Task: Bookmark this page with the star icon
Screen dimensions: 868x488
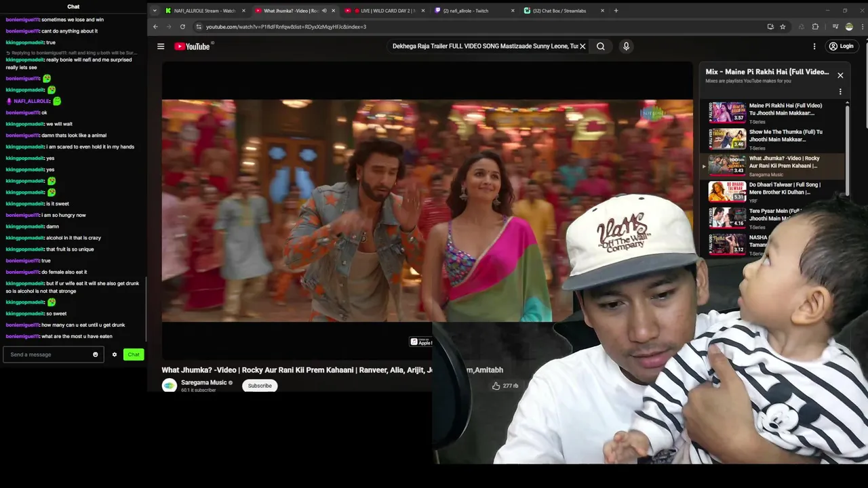Action: tap(783, 26)
